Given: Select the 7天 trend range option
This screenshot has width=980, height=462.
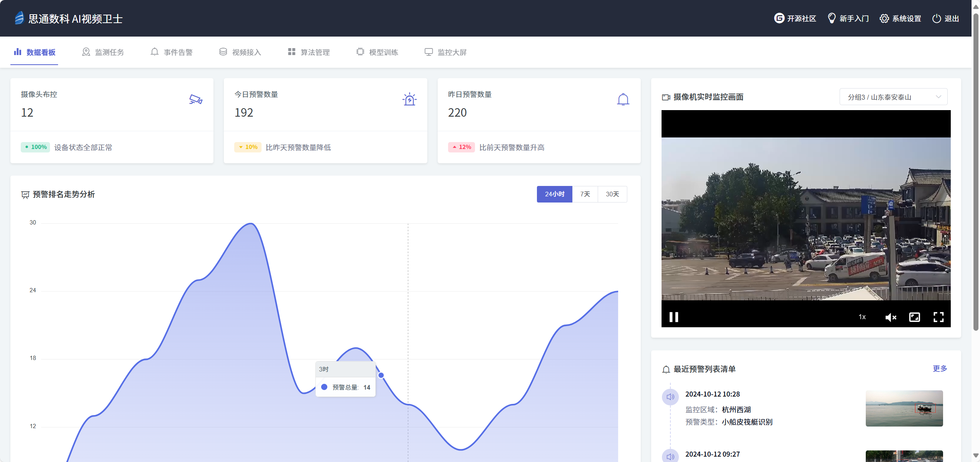Looking at the screenshot, I should (x=585, y=194).
